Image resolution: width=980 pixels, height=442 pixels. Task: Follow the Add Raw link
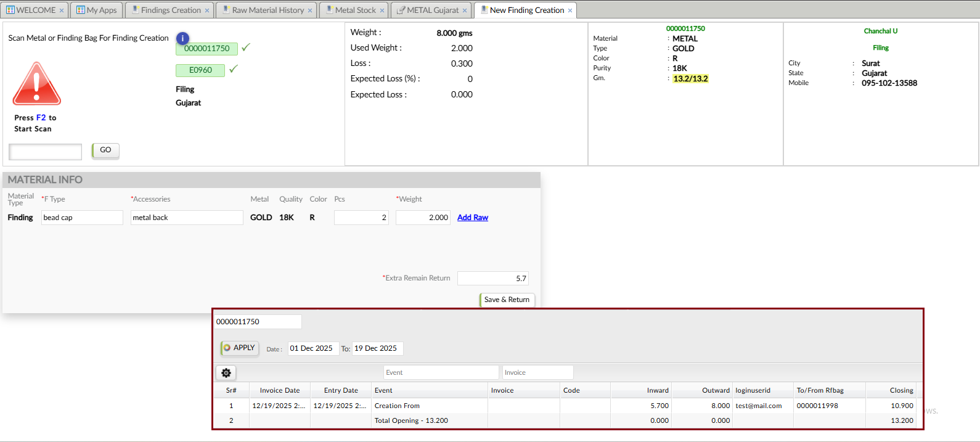click(472, 218)
